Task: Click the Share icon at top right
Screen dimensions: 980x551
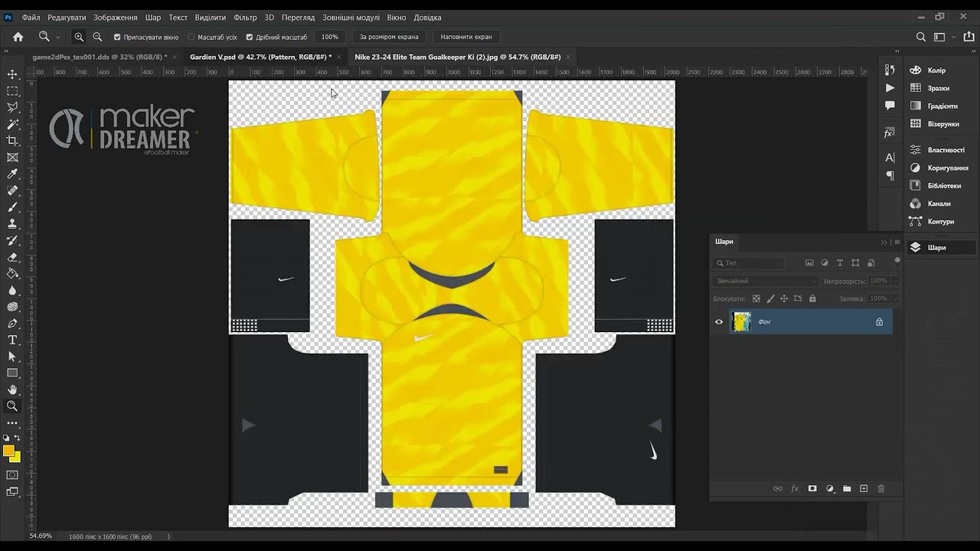Action: 969,37
